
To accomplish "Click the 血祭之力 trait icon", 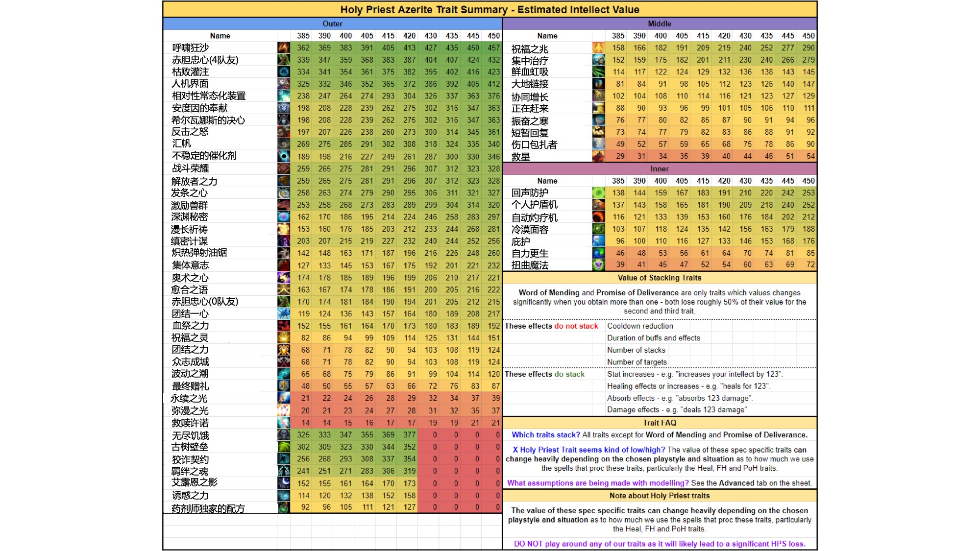I will point(284,326).
